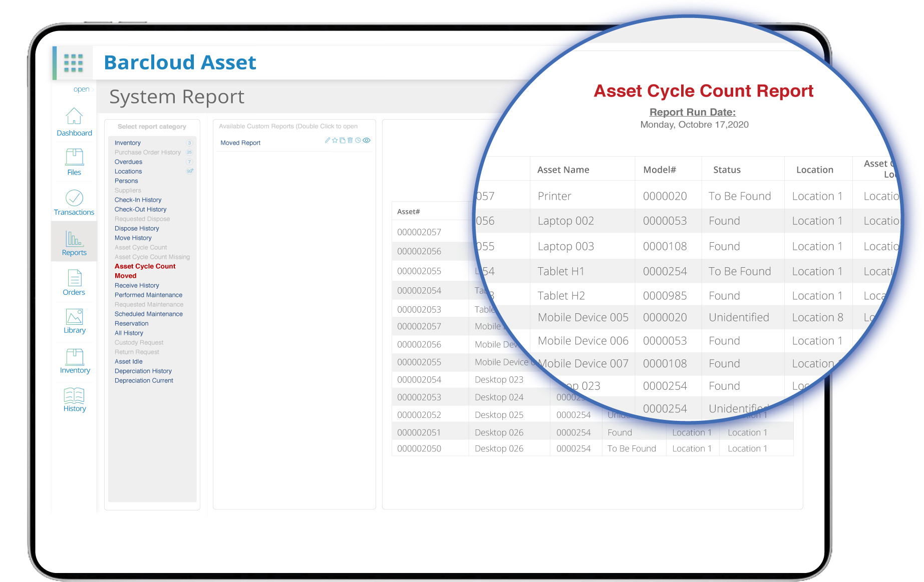Select asset number 000002052
This screenshot has width=924, height=582.
click(419, 415)
